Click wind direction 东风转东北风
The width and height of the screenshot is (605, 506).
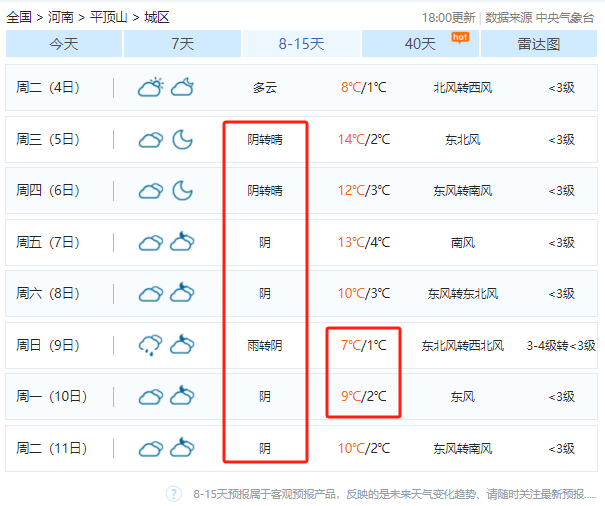click(463, 294)
